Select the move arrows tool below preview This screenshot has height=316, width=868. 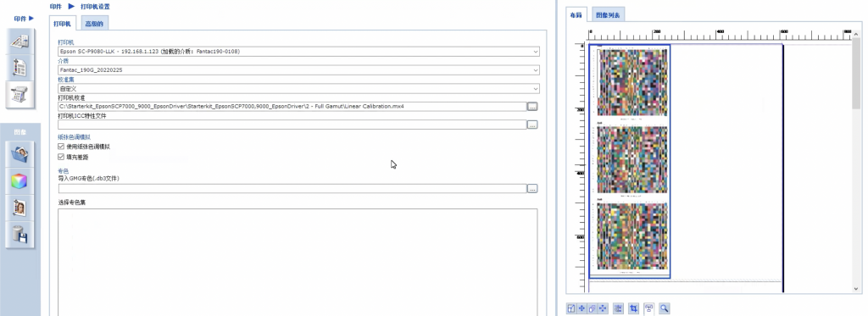[581, 309]
